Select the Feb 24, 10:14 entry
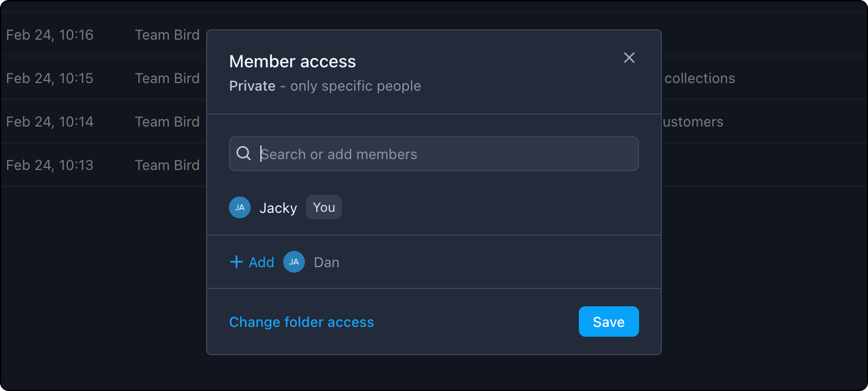The image size is (868, 391). tap(50, 122)
